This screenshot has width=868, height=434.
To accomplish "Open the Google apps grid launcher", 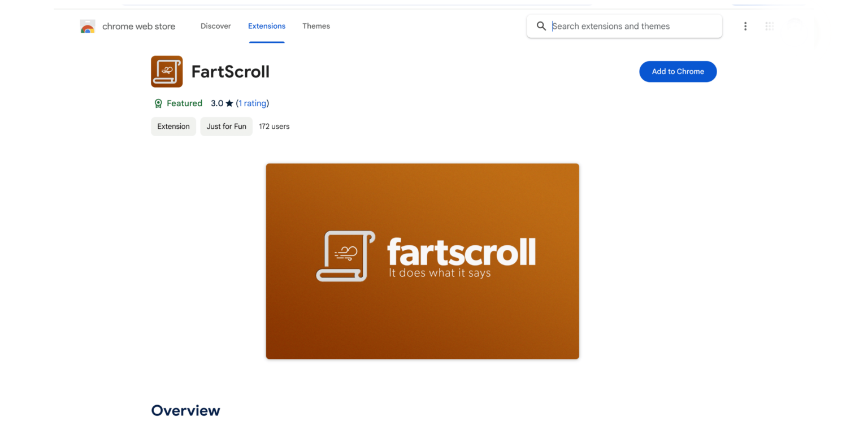I will tap(769, 26).
